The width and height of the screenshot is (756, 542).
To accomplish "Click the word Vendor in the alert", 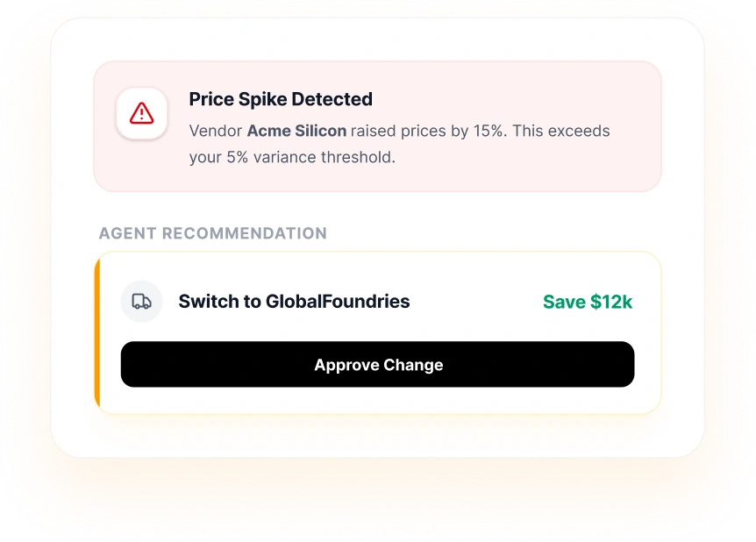I will (x=216, y=131).
